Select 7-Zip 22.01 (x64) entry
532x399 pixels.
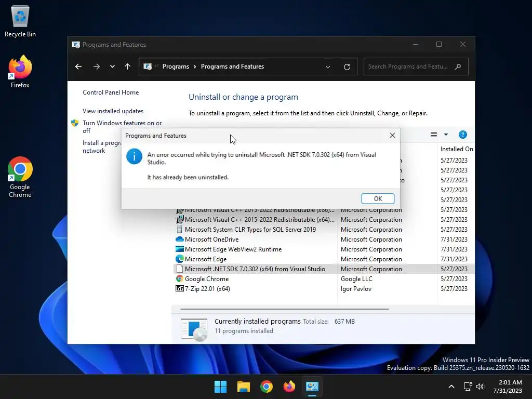(x=324, y=288)
